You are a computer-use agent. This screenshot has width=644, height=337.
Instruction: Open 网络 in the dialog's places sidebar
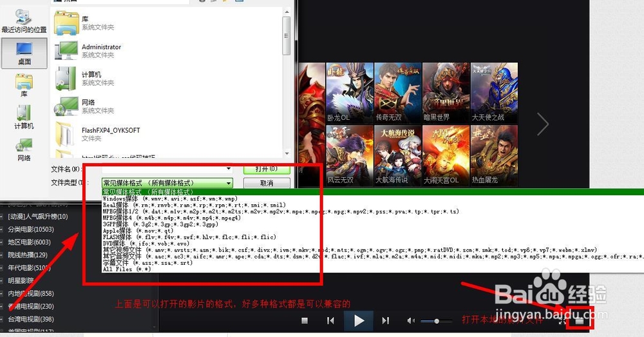pos(24,149)
